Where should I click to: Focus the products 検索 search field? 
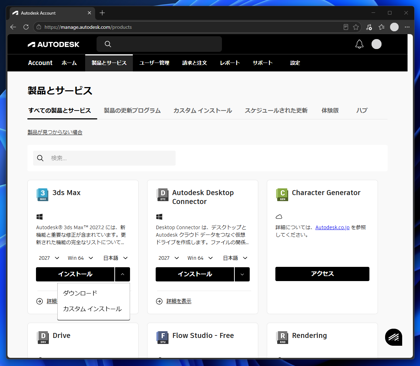pyautogui.click(x=104, y=158)
